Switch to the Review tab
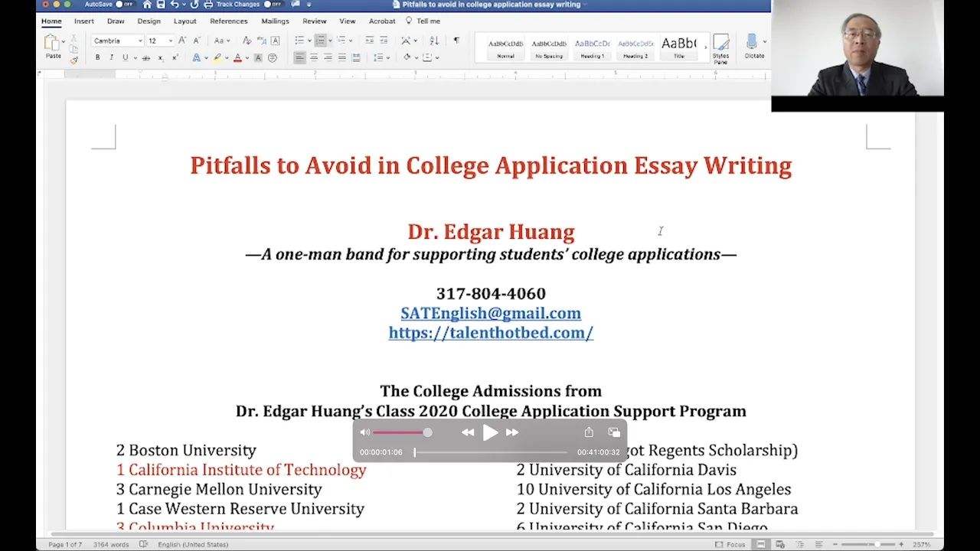Image resolution: width=980 pixels, height=551 pixels. (x=314, y=21)
